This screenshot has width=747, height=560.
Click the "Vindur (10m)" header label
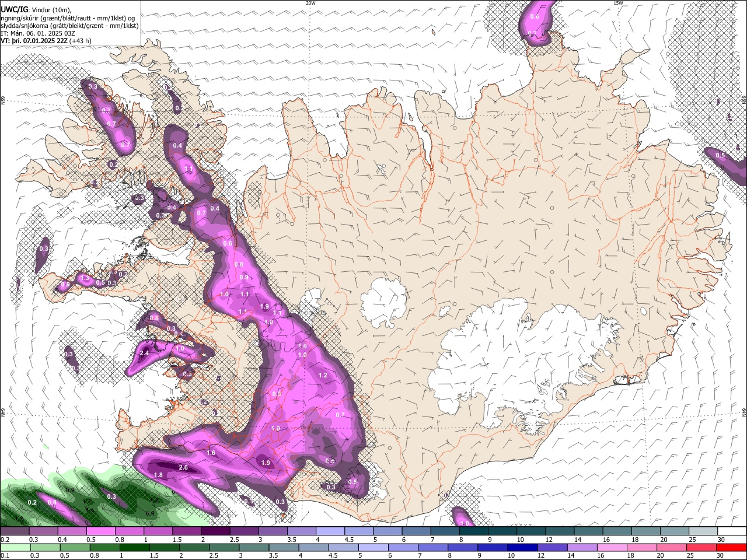[x=53, y=10]
